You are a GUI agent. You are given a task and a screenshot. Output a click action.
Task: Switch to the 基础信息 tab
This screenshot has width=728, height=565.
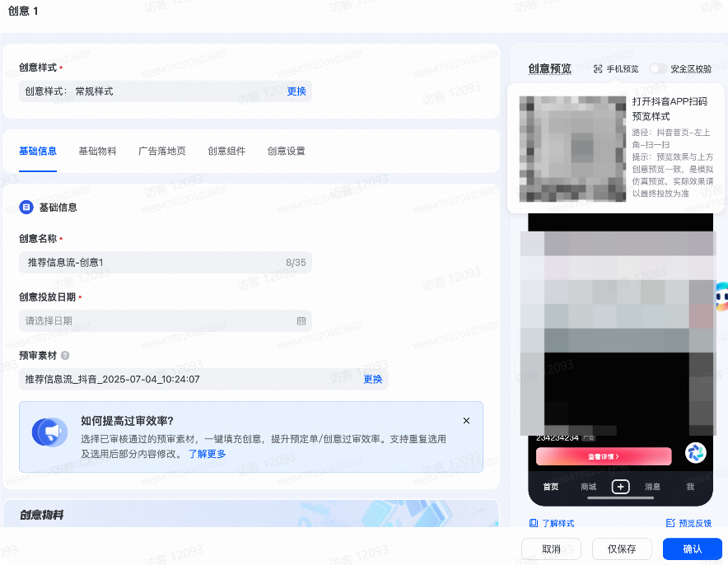(x=38, y=151)
